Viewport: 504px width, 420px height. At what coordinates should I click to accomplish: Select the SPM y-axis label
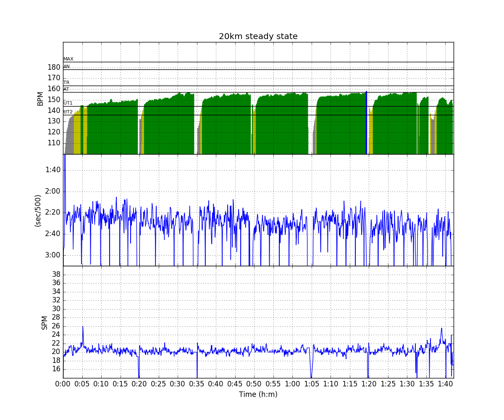click(45, 322)
